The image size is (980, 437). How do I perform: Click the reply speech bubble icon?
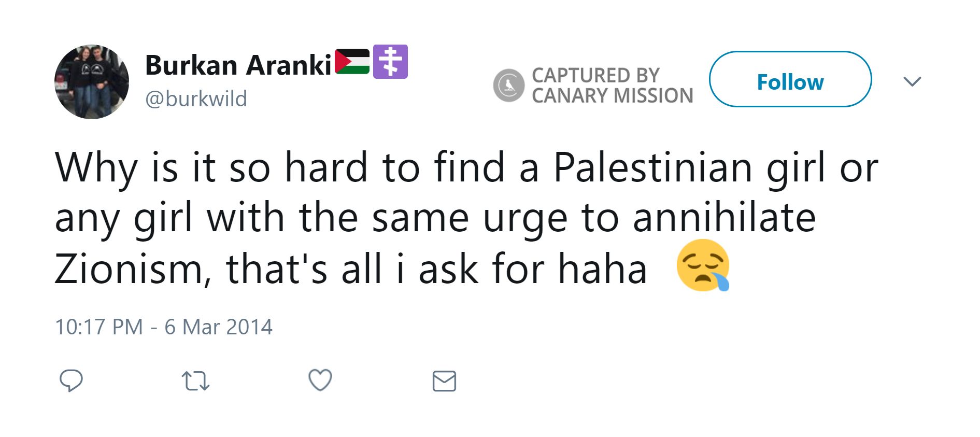coord(71,380)
